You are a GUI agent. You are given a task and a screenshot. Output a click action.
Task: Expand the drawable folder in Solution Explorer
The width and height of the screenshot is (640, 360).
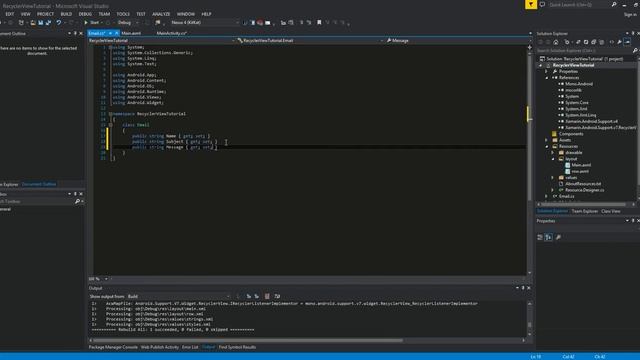point(553,153)
